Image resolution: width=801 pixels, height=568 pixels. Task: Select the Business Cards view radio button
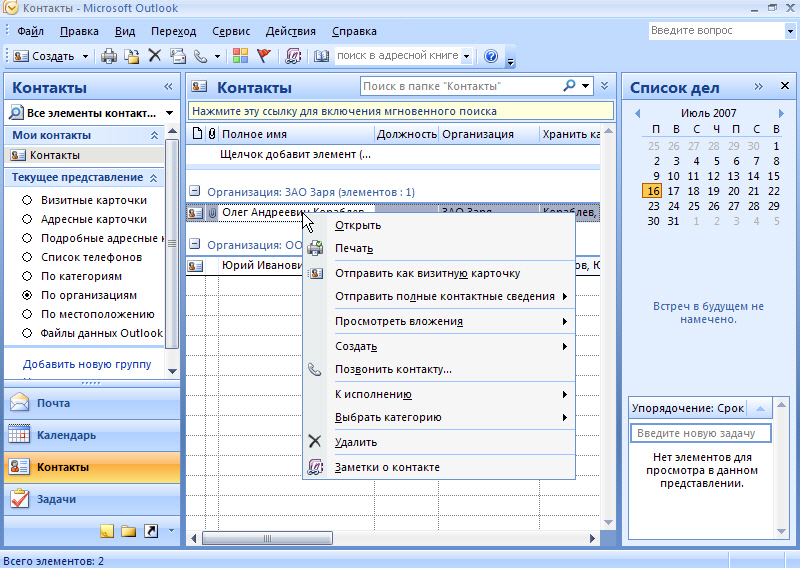pos(27,200)
